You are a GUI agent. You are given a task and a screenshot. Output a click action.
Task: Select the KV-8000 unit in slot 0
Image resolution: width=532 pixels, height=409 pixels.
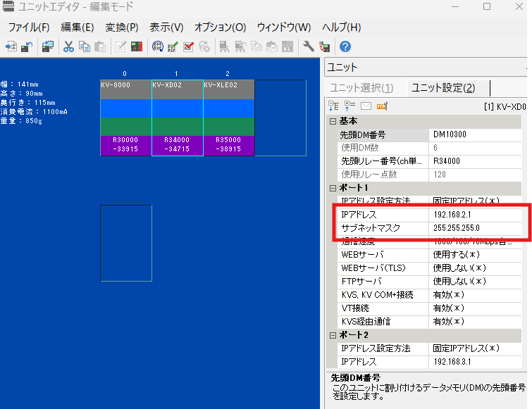126,118
